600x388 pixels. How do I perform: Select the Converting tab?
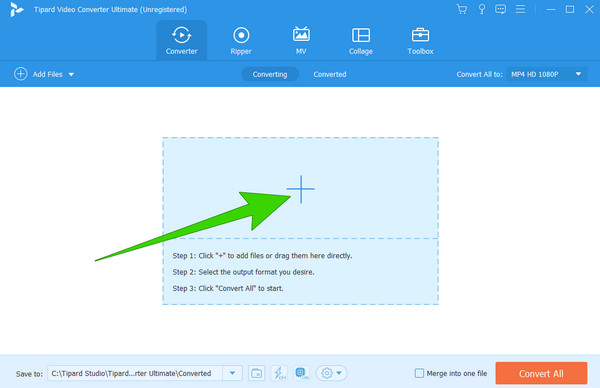(270, 74)
